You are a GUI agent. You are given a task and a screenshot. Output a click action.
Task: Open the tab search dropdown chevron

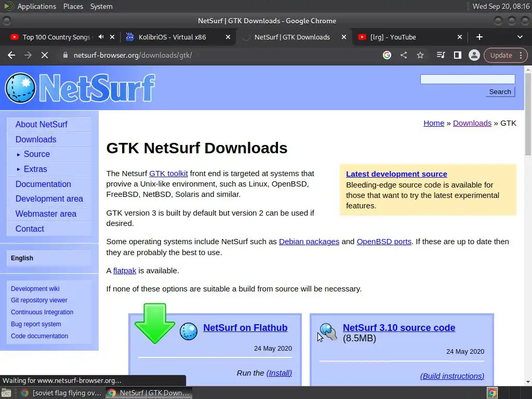520,37
